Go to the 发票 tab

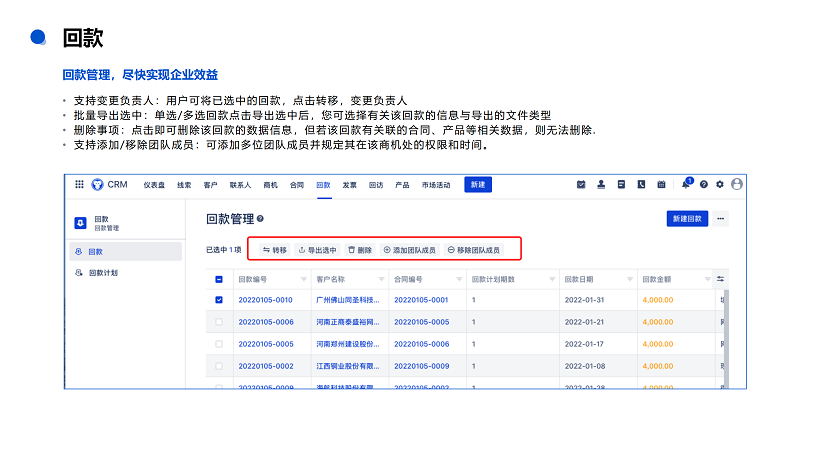(350, 185)
